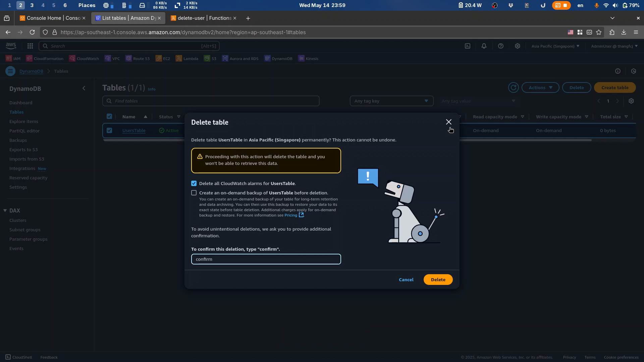The image size is (644, 362).
Task: Open the CloudShell terminal icon in header
Action: 468,46
